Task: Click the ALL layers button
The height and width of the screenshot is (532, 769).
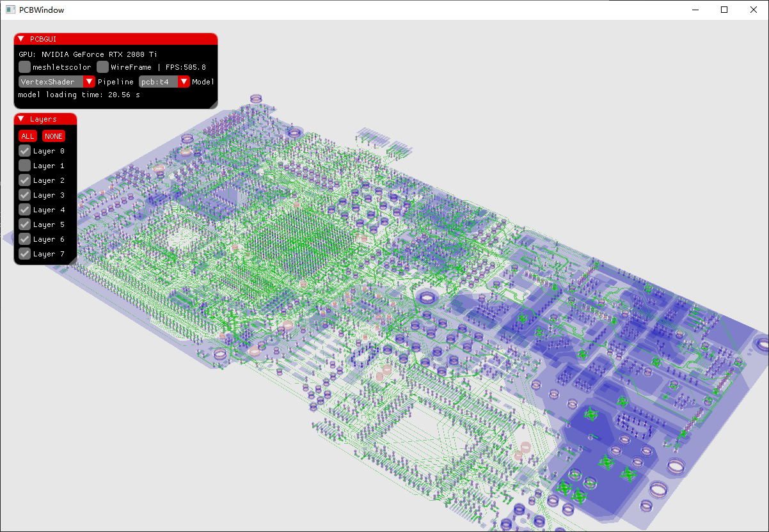Action: 28,136
